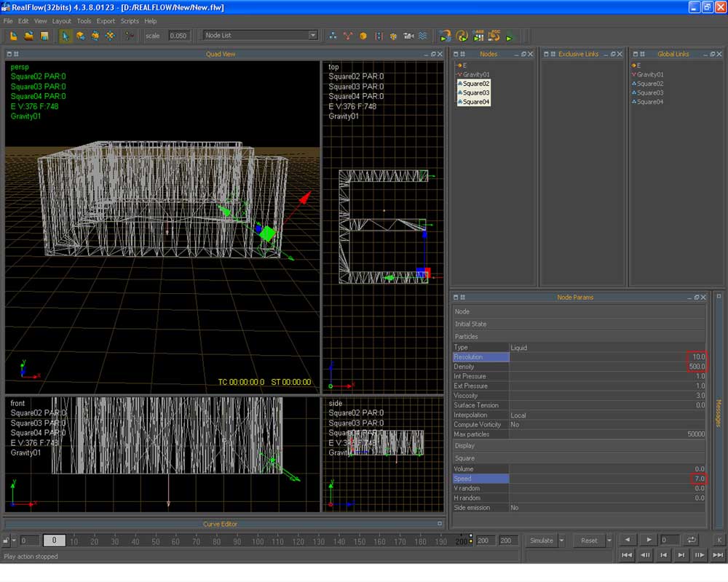Click the blue waves RealWave icon
This screenshot has width=728, height=582.
(423, 36)
